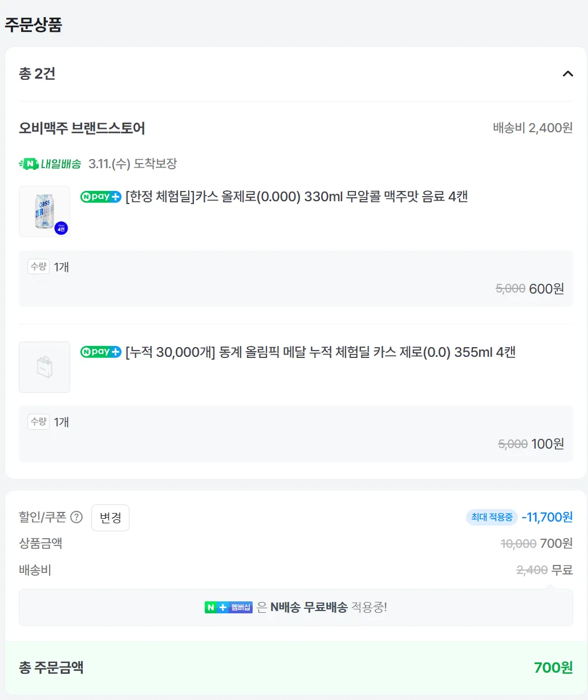This screenshot has width=588, height=700.
Task: Click the 3.11.(수) 도착보장 delivery text
Action: [133, 164]
